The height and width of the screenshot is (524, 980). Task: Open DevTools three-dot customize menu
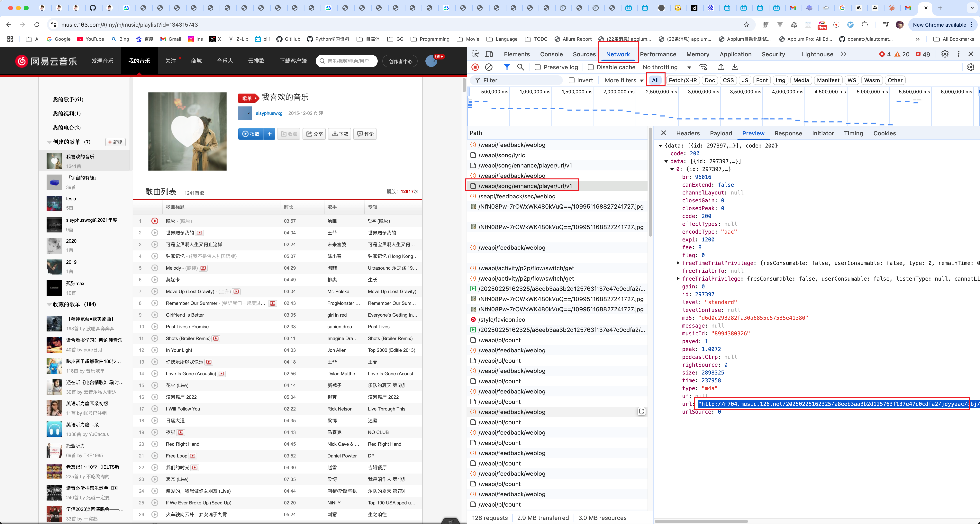pyautogui.click(x=959, y=54)
